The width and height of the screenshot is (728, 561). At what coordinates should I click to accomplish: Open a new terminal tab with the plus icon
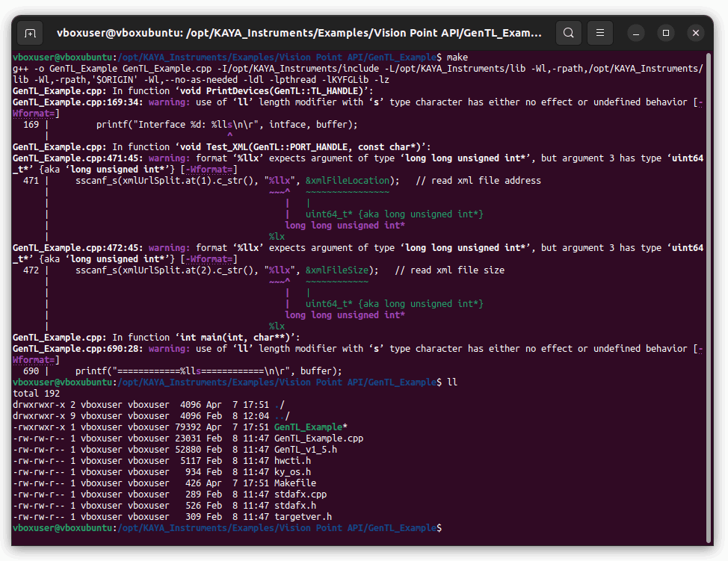[31, 33]
